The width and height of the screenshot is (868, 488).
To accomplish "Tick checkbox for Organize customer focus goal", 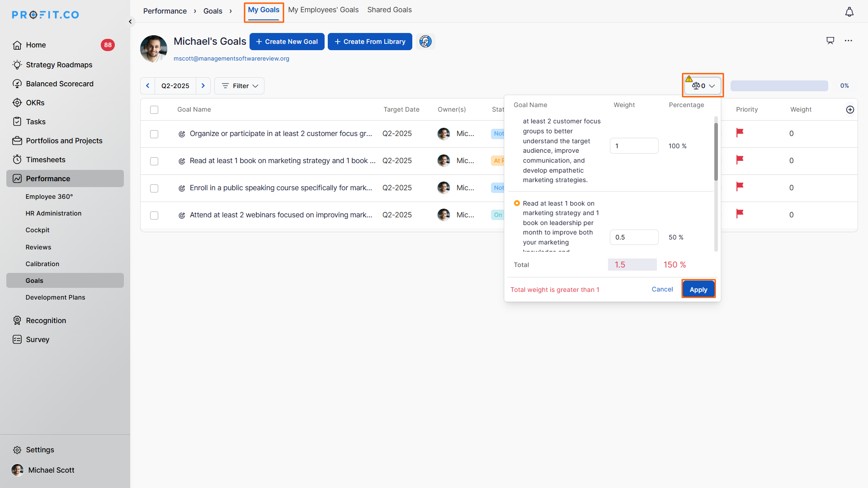I will [154, 134].
